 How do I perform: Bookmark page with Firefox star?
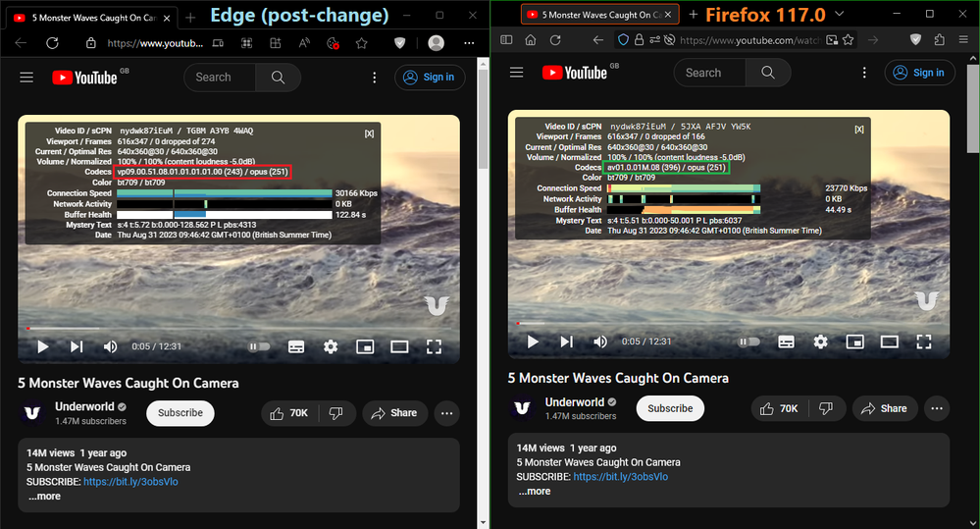pyautogui.click(x=849, y=40)
